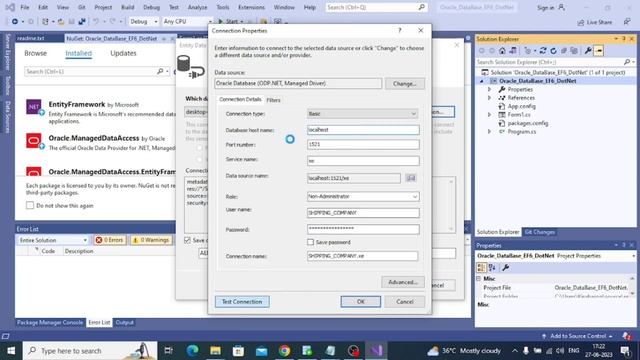
Task: Click the Start debugging button
Action: point(229,21)
